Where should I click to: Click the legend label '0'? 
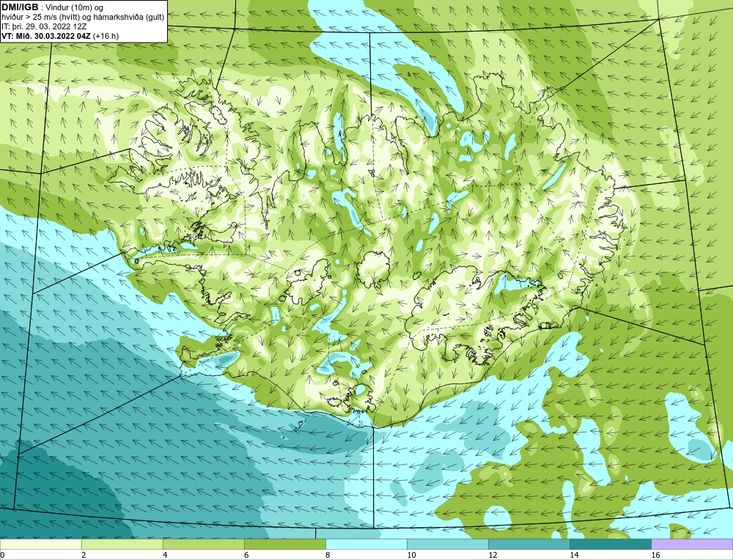pos(3,555)
